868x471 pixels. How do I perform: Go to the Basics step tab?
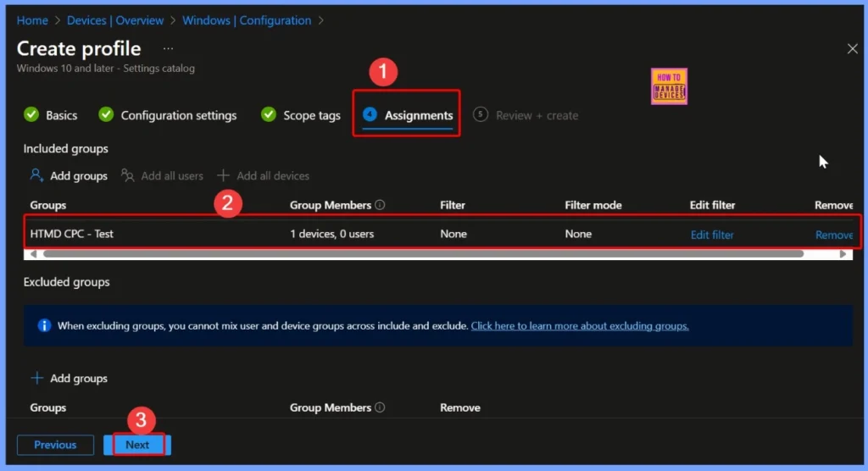click(51, 115)
